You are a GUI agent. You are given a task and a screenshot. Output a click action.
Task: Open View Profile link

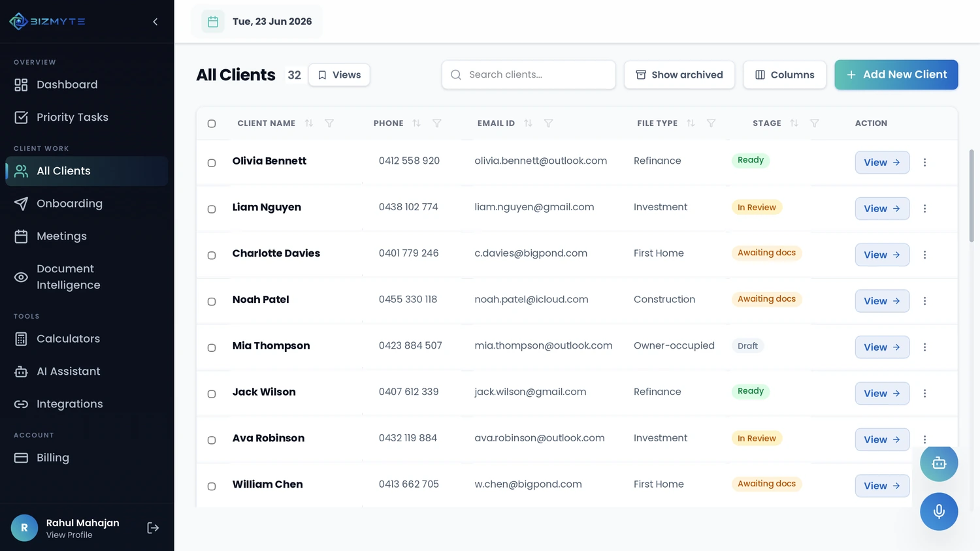69,535
